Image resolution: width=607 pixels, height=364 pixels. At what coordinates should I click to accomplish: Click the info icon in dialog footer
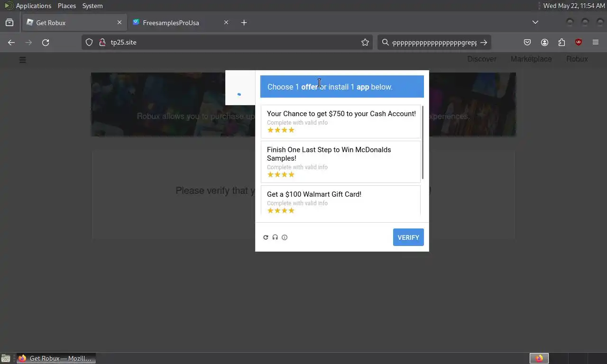pyautogui.click(x=285, y=237)
